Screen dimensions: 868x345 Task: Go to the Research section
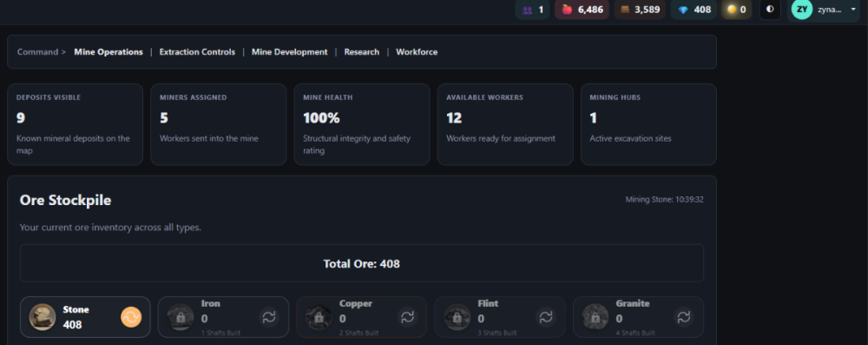coord(361,51)
